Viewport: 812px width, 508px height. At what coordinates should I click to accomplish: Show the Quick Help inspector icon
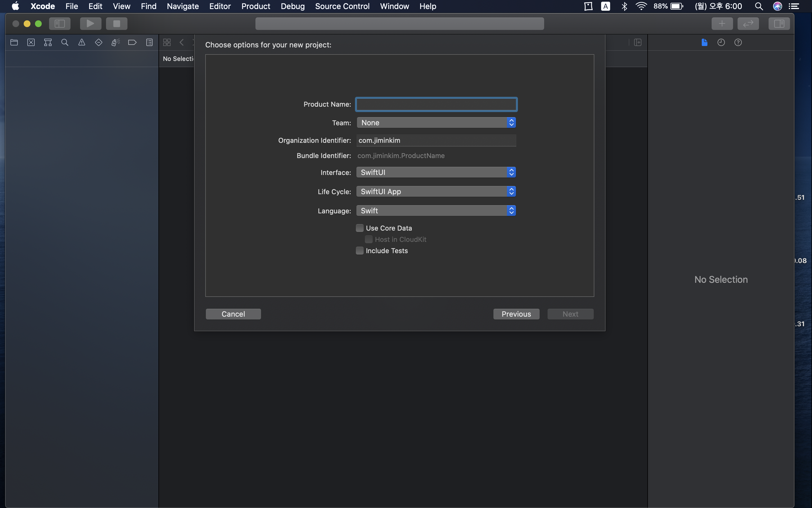coord(738,42)
